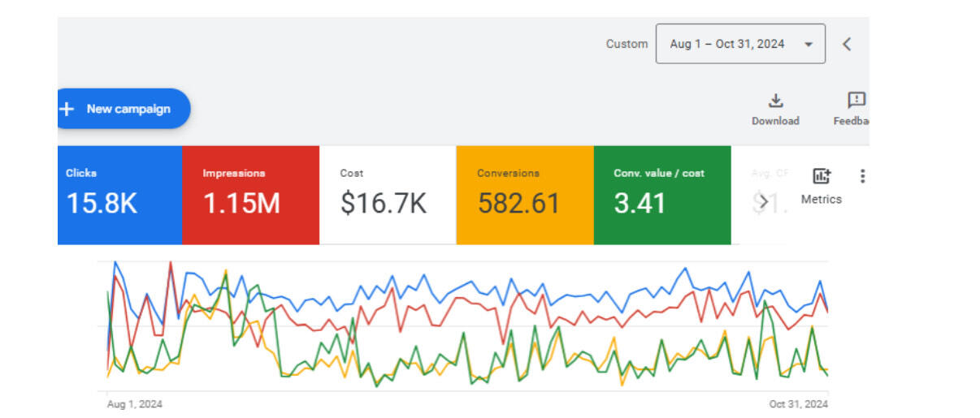Select the blue Clicks scorecard

[x=119, y=195]
